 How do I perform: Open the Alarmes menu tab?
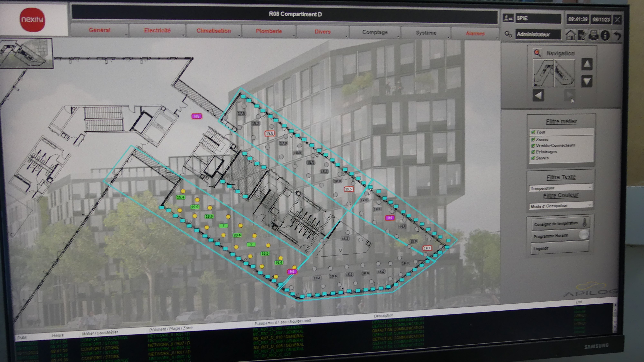[x=475, y=33]
